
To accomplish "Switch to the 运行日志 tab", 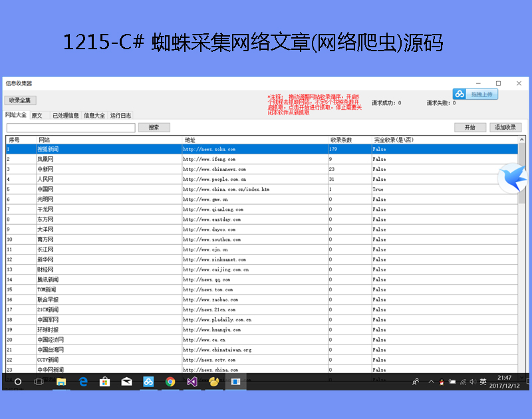I will [120, 116].
